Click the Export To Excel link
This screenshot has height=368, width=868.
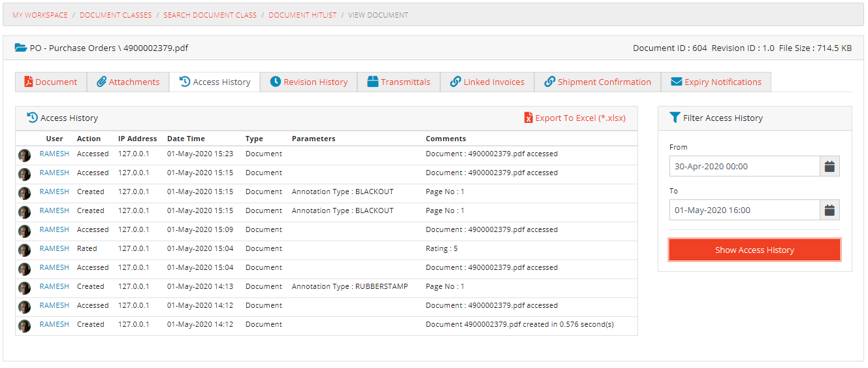point(575,118)
